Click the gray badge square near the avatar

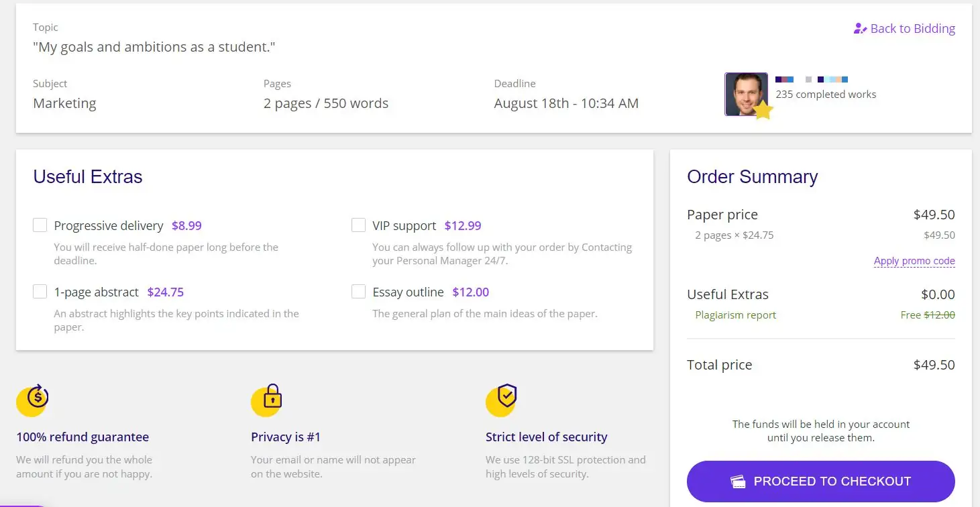pos(808,79)
